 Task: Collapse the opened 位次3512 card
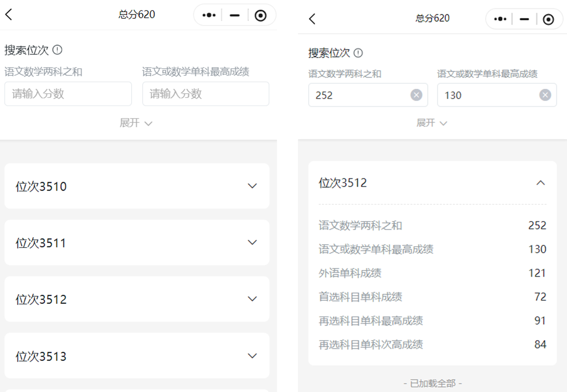[x=541, y=183]
